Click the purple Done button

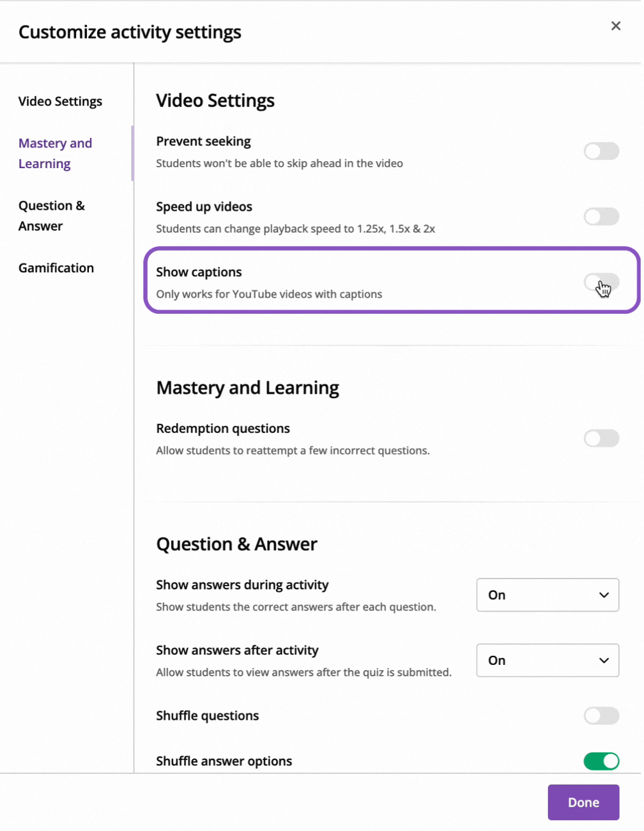(x=583, y=802)
